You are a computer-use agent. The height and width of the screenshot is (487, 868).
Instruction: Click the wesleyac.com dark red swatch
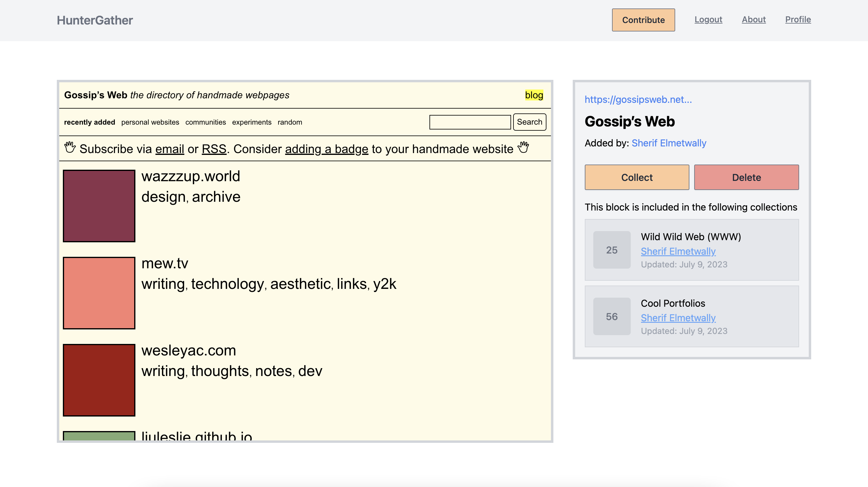pos(99,380)
